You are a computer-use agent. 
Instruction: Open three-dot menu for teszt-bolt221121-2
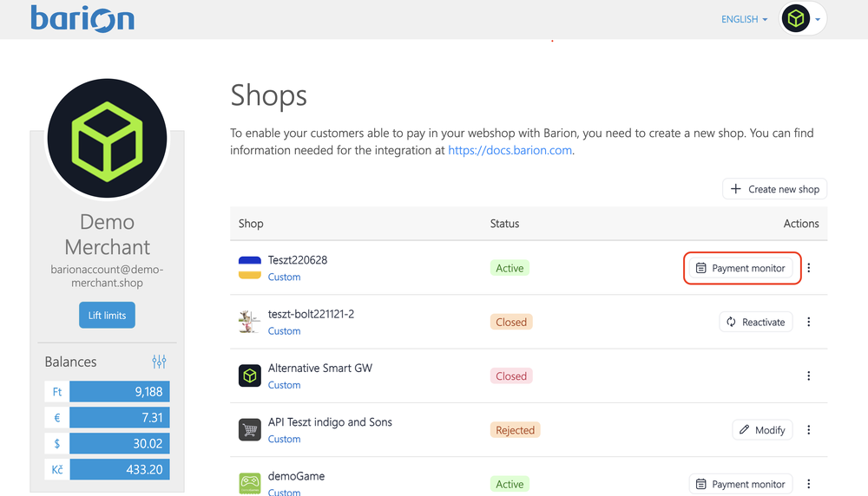[809, 322]
